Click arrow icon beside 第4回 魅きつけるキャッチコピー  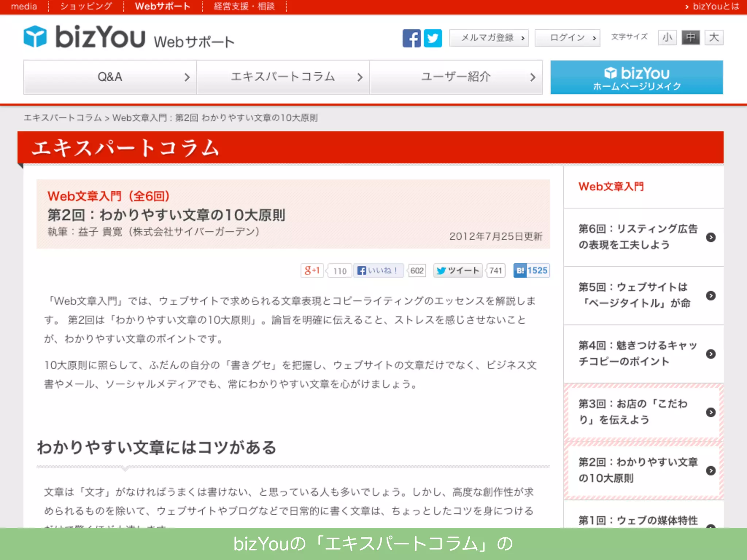(711, 354)
